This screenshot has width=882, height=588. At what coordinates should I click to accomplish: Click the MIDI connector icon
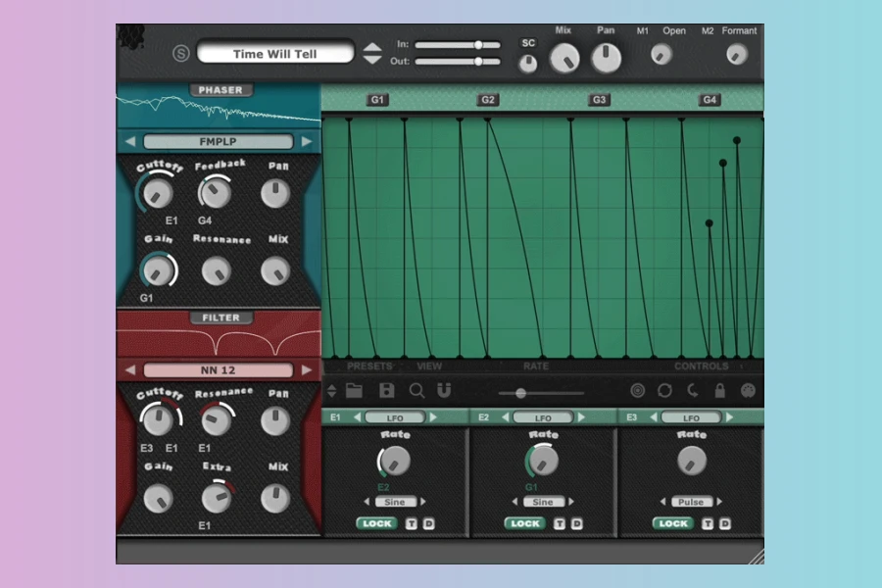click(x=748, y=391)
